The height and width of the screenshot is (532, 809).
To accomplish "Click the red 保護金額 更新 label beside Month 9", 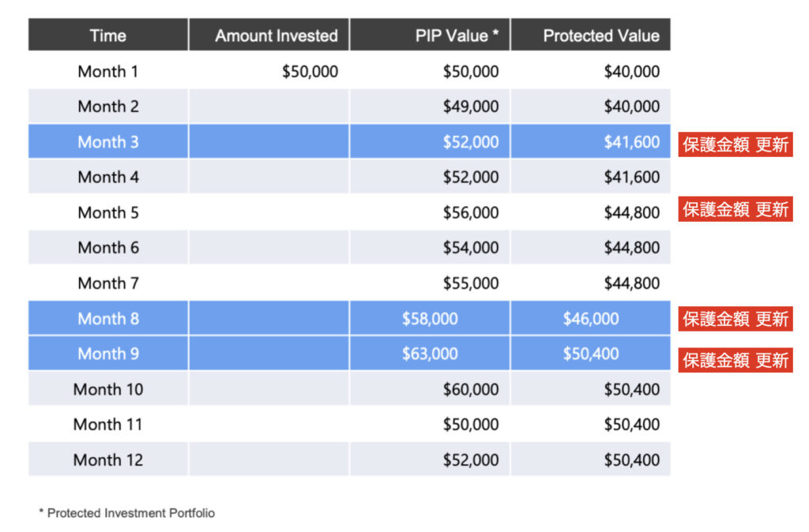I will pyautogui.click(x=735, y=360).
